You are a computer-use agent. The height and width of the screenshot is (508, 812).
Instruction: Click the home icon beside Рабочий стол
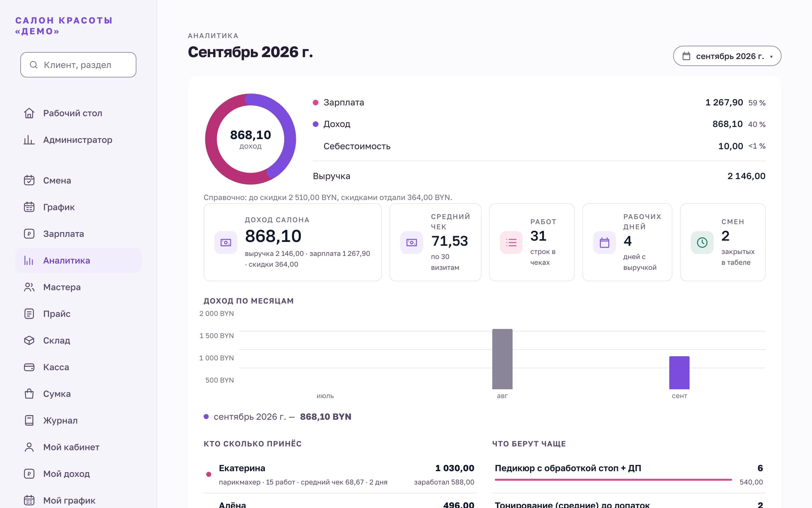(x=29, y=113)
